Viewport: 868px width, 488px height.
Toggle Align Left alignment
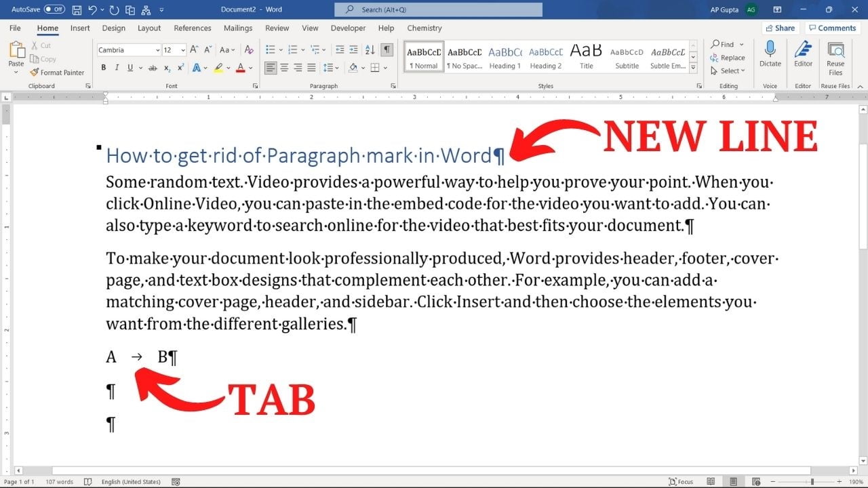tap(271, 68)
